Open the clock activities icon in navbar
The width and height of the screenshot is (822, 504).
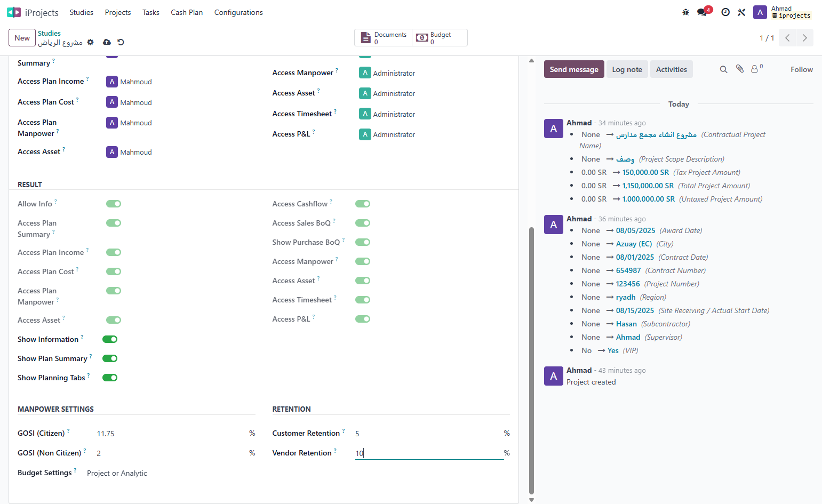click(x=725, y=12)
